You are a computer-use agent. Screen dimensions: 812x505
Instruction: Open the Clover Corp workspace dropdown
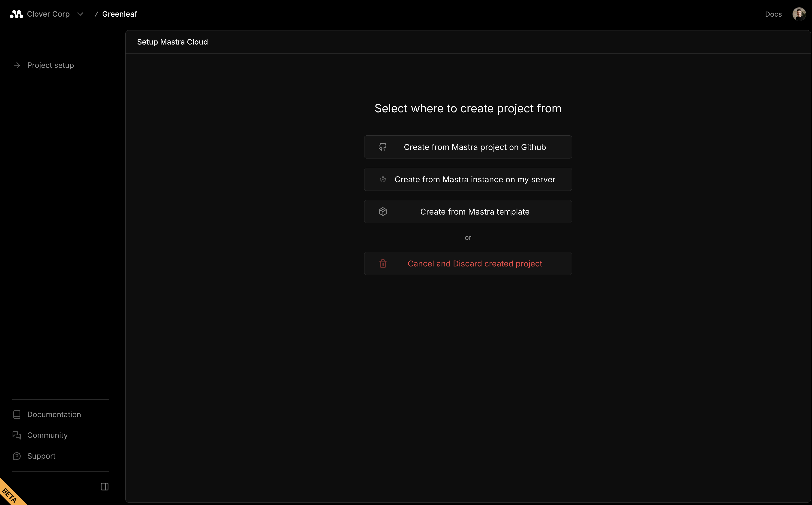48,14
